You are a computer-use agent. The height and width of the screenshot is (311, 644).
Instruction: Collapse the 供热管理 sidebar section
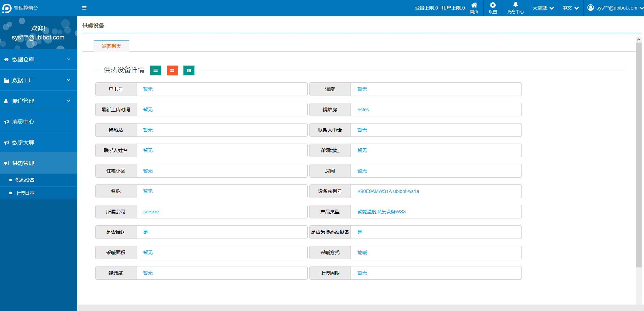tap(38, 163)
